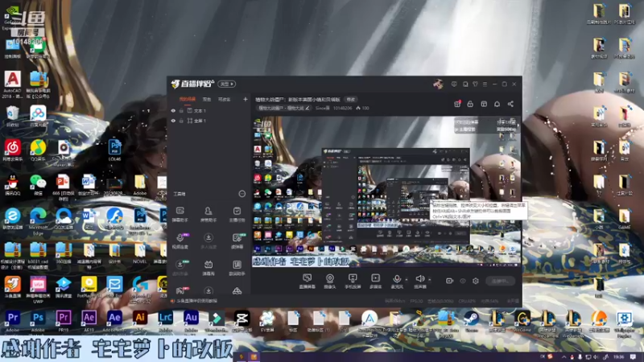This screenshot has width=644, height=362.
Task: Open the mode switch pill beside the logo
Action: 227,84
